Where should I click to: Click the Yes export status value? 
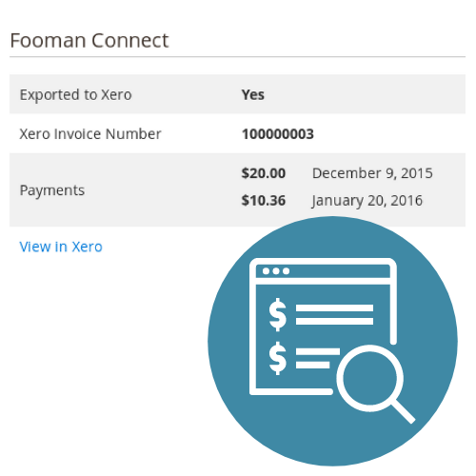252,94
